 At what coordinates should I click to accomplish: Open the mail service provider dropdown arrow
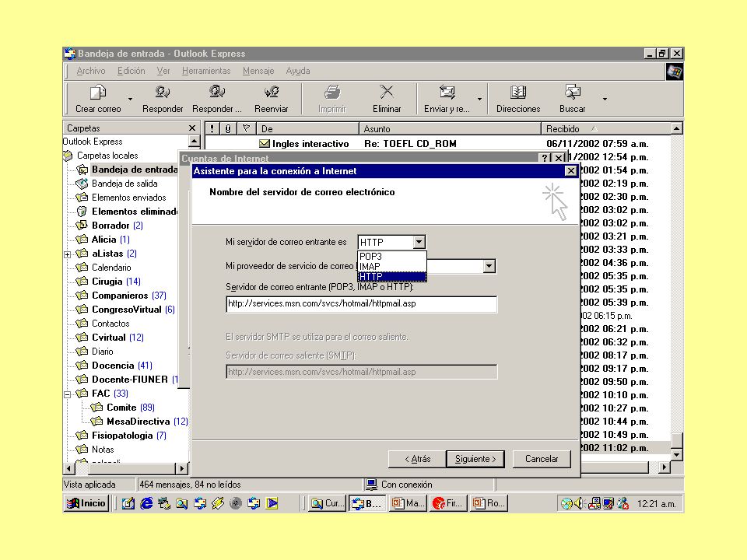[x=489, y=266]
